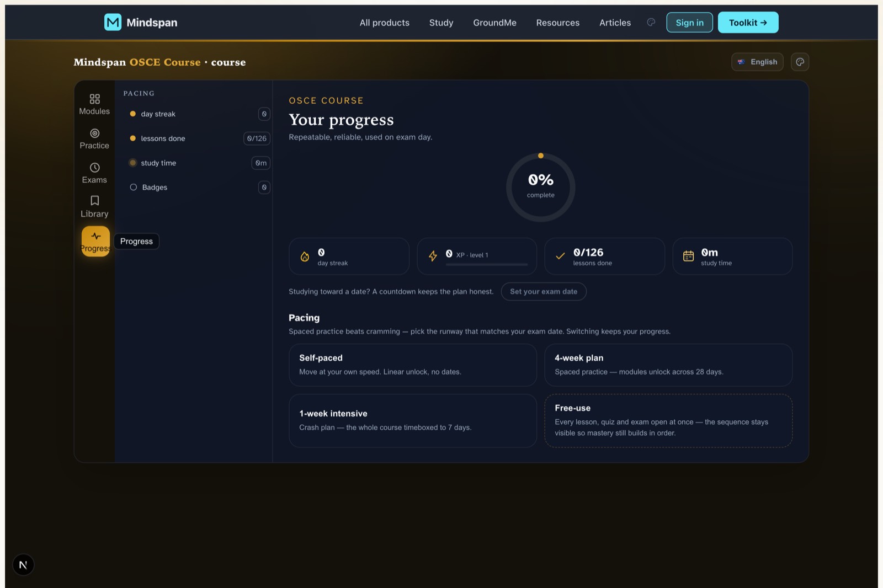This screenshot has width=883, height=588.
Task: Open the Modules sidebar section
Action: pos(94,104)
